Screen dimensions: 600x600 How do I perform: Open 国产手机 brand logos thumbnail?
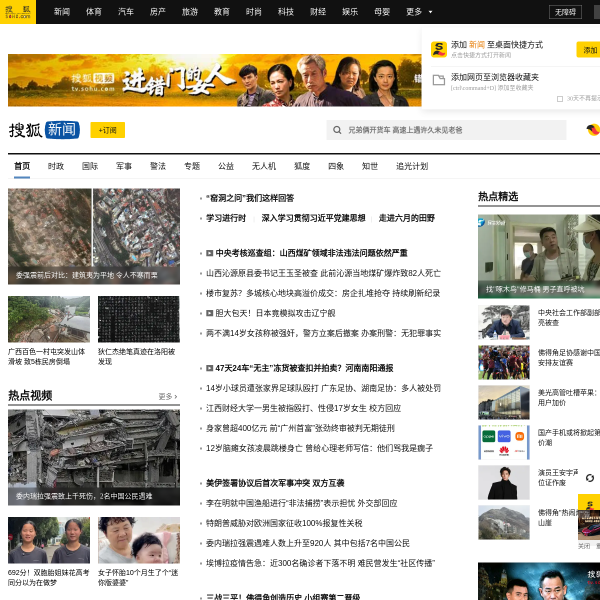(x=504, y=442)
